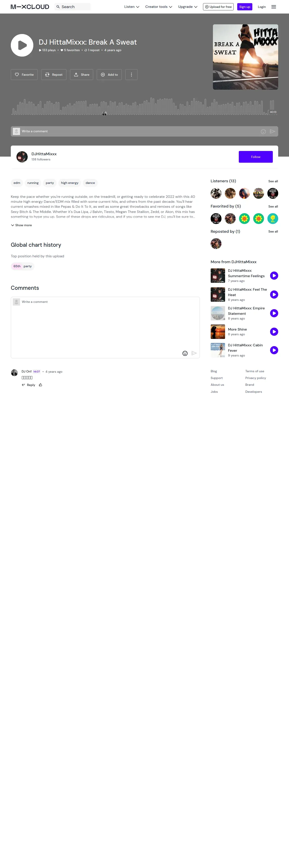Click Upload for free button
Viewport: 289px width, 868px height.
point(218,7)
